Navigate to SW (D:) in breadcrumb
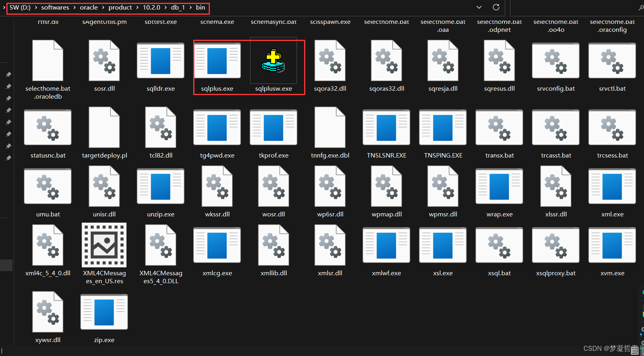The image size is (644, 356). point(20,8)
